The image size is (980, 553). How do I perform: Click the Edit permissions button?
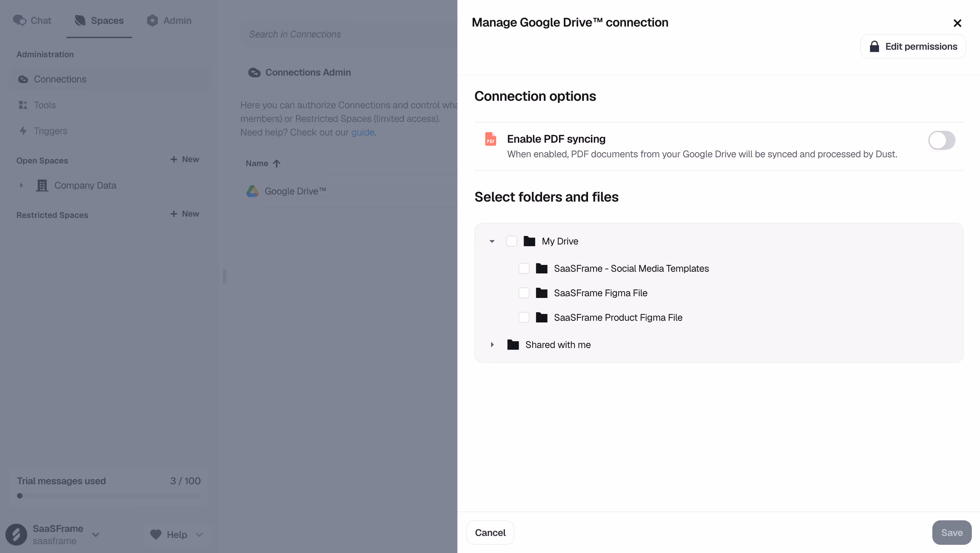click(x=913, y=46)
